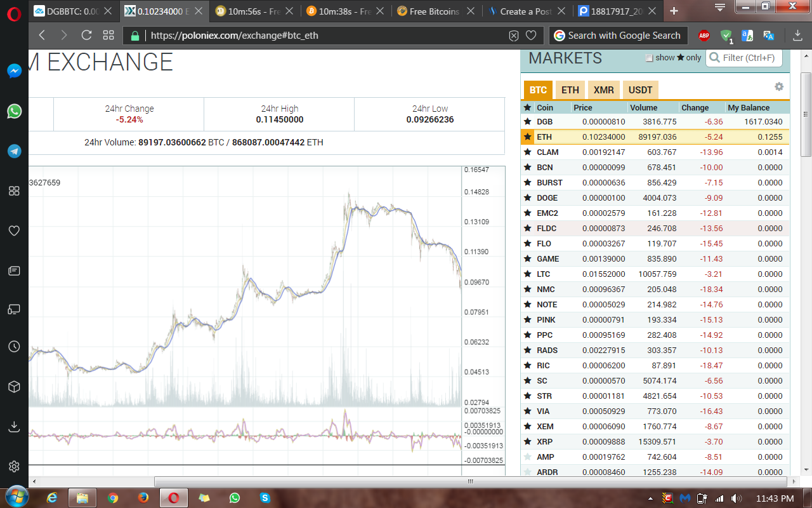This screenshot has width=812, height=508.
Task: Open STR market row
Action: 655,396
